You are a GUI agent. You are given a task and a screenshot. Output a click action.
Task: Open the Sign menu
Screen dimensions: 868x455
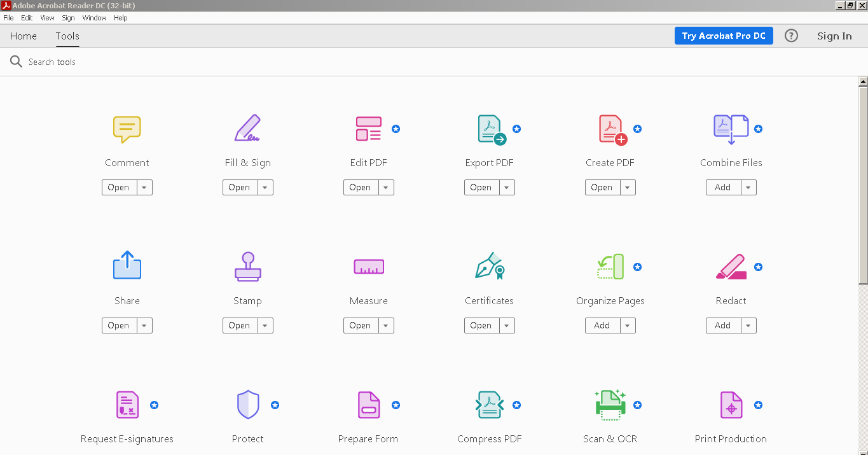(68, 18)
